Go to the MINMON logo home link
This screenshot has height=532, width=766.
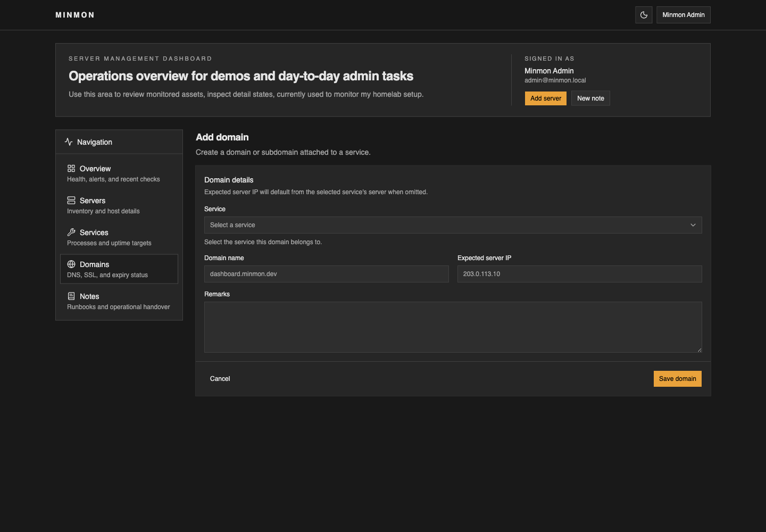[x=75, y=15]
